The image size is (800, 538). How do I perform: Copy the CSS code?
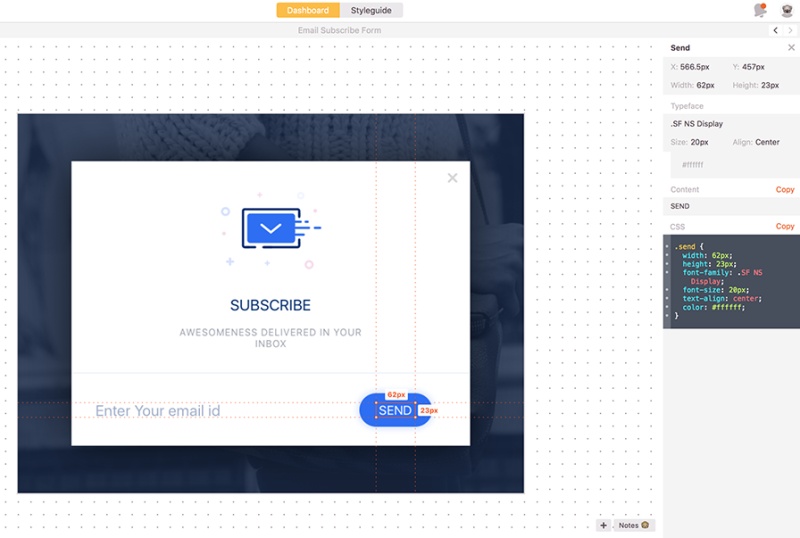pyautogui.click(x=785, y=226)
